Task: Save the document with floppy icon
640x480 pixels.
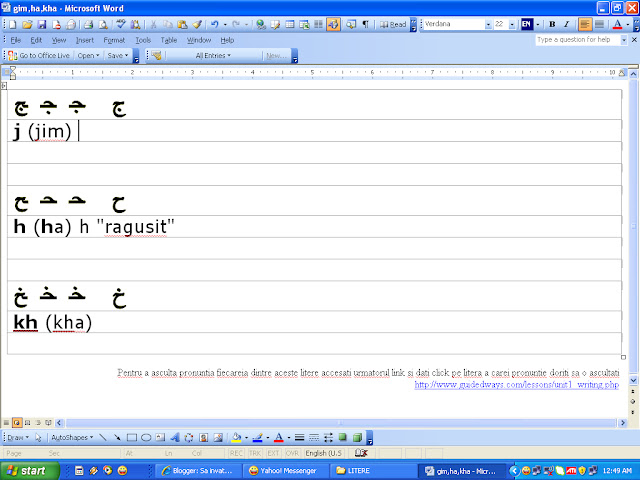Action: pyautogui.click(x=42, y=24)
